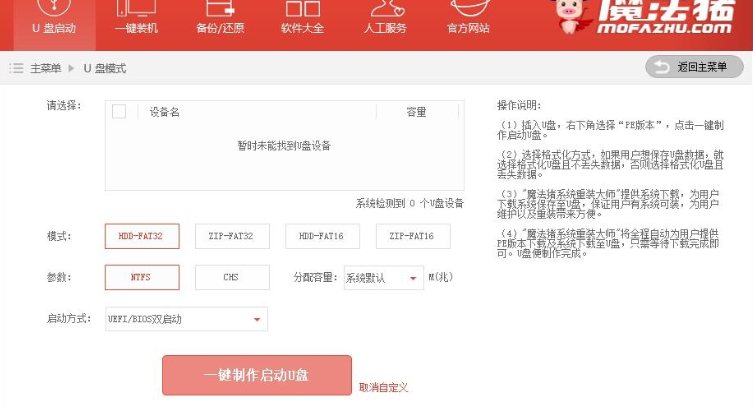Open the 分配容量 系统默认 dropdown

(384, 278)
